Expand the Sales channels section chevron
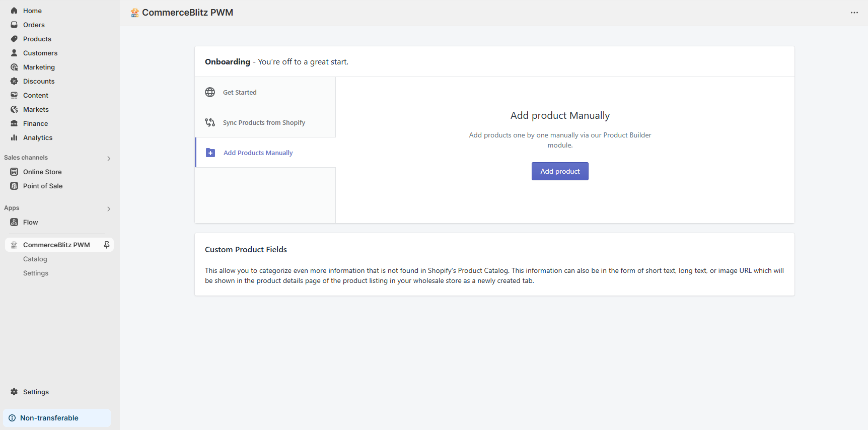The image size is (868, 430). [x=109, y=158]
